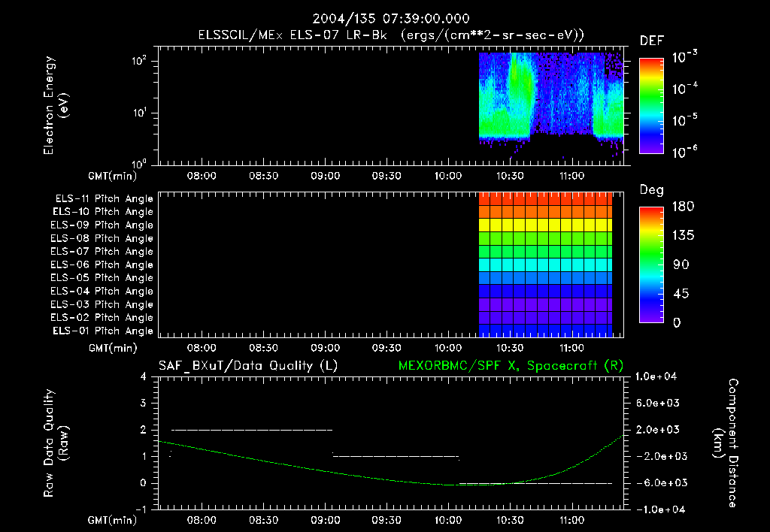Select the ELS-11 Pitch Angle row label
The width and height of the screenshot is (770, 532).
tap(104, 199)
